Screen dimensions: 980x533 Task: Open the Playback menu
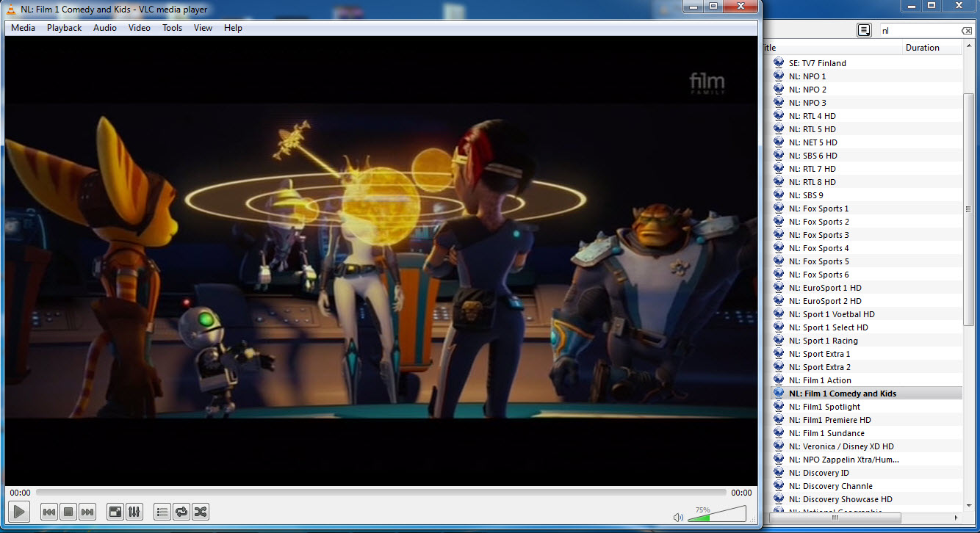pos(65,28)
